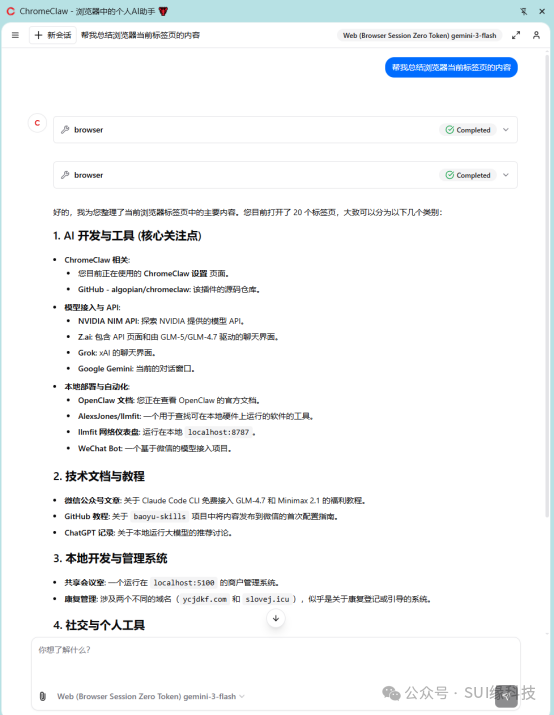Click the localhost:5100 code snippet
Screen dimensions: 554x715
[x=184, y=582]
